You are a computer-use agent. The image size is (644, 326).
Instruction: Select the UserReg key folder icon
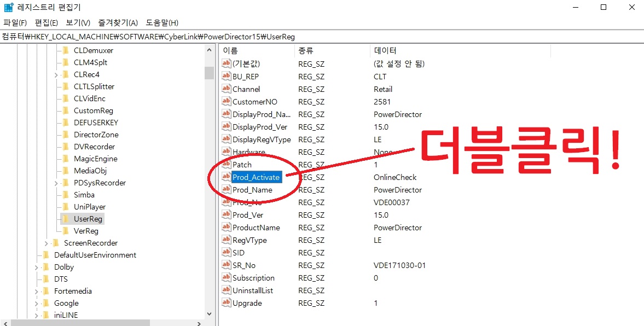click(x=65, y=219)
